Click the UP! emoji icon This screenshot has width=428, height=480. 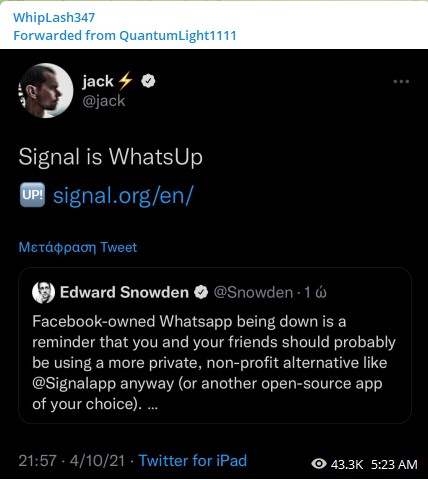(32, 195)
